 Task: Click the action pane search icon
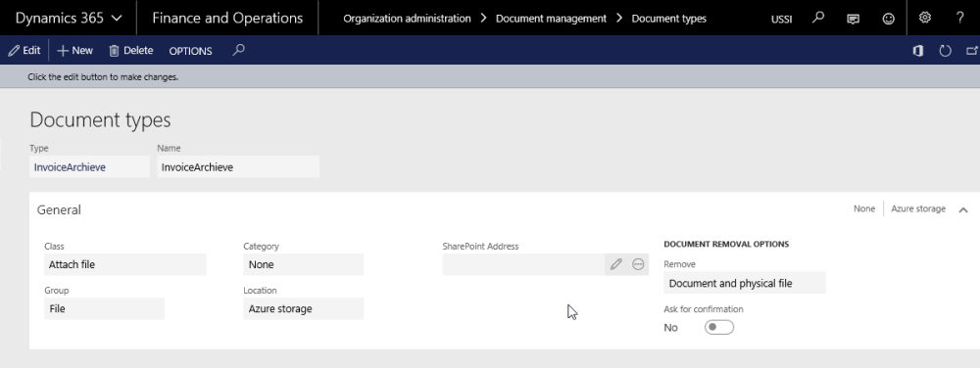point(238,50)
